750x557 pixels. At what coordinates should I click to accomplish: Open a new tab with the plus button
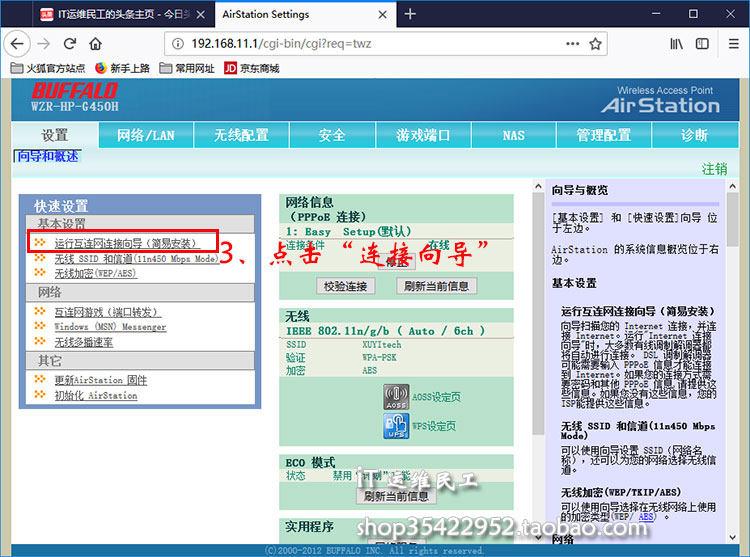coord(410,14)
